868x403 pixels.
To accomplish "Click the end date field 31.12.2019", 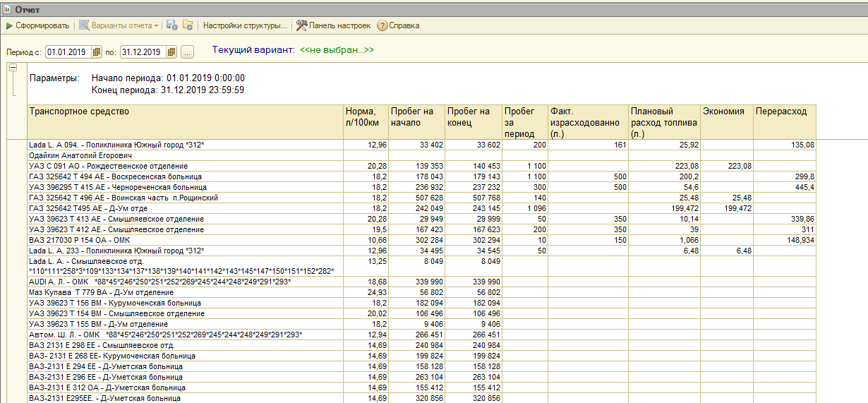I will coord(142,52).
